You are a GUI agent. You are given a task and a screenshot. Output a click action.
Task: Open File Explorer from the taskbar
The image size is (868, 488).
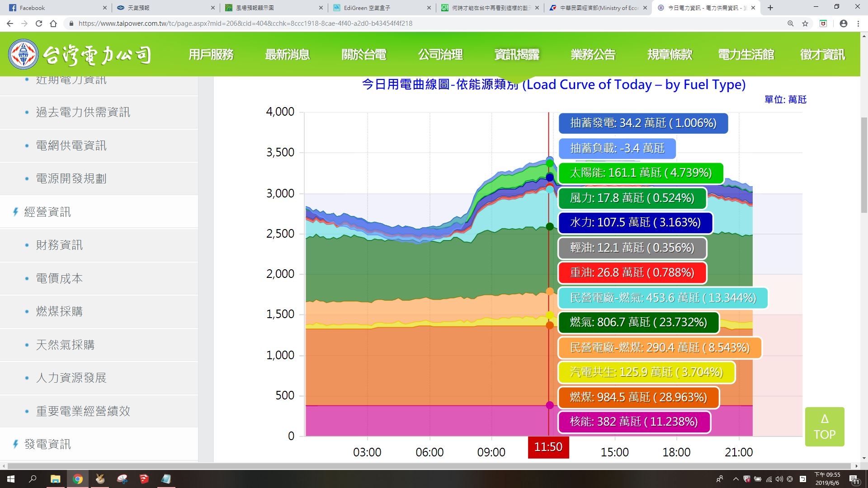pyautogui.click(x=55, y=479)
